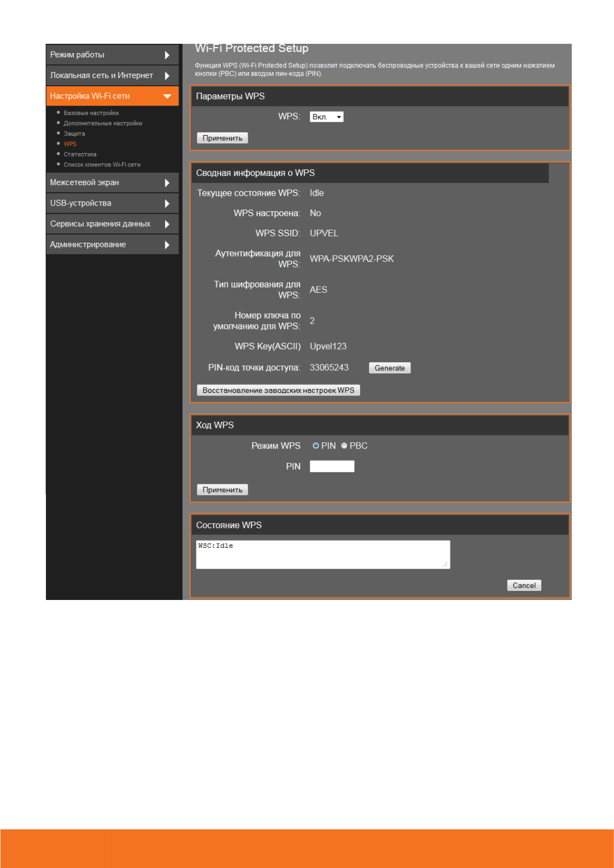The height and width of the screenshot is (868, 614).
Task: Open Статистика page in sidebar
Action: pyautogui.click(x=80, y=154)
